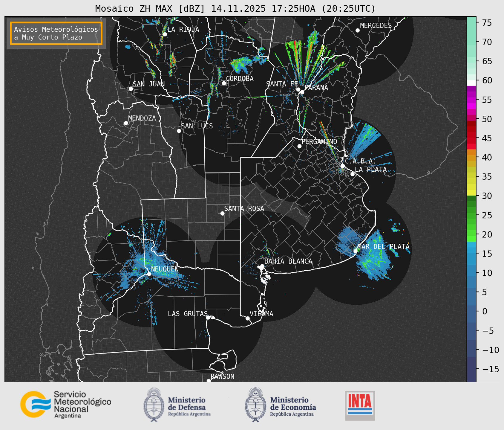Click the INTA logo

pos(360,405)
